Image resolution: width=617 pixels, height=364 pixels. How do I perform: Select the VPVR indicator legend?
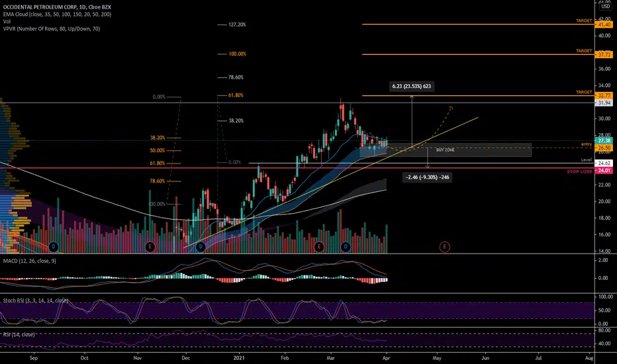pyautogui.click(x=52, y=28)
